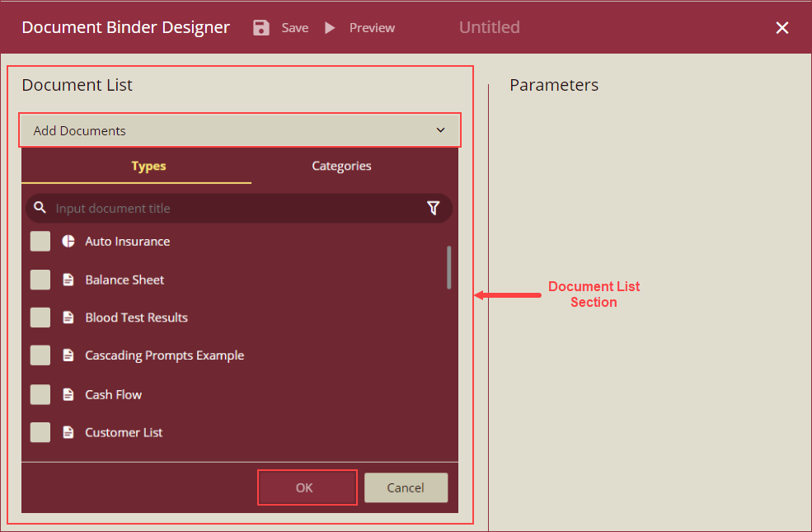Click the document icon beside Cash Flow

coord(68,394)
